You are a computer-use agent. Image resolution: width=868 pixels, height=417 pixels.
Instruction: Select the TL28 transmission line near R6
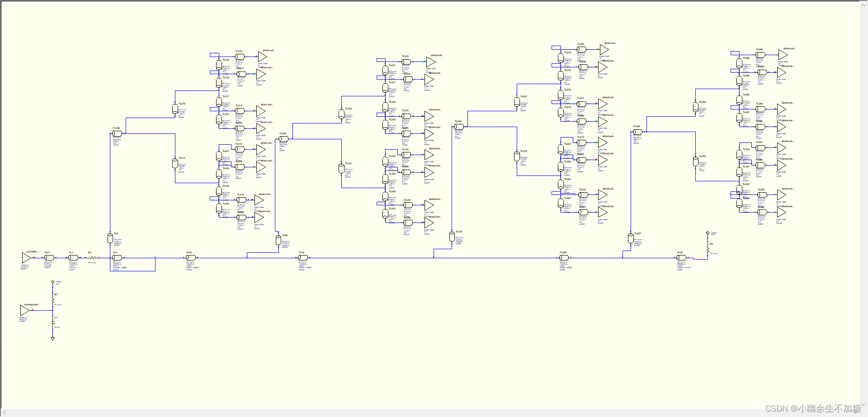pyautogui.click(x=681, y=258)
